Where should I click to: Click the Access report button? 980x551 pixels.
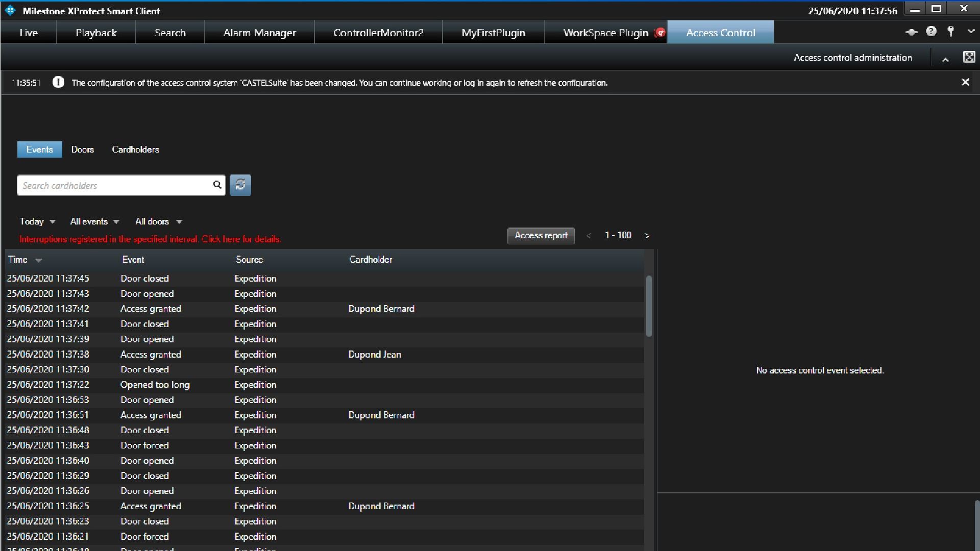pyautogui.click(x=541, y=236)
